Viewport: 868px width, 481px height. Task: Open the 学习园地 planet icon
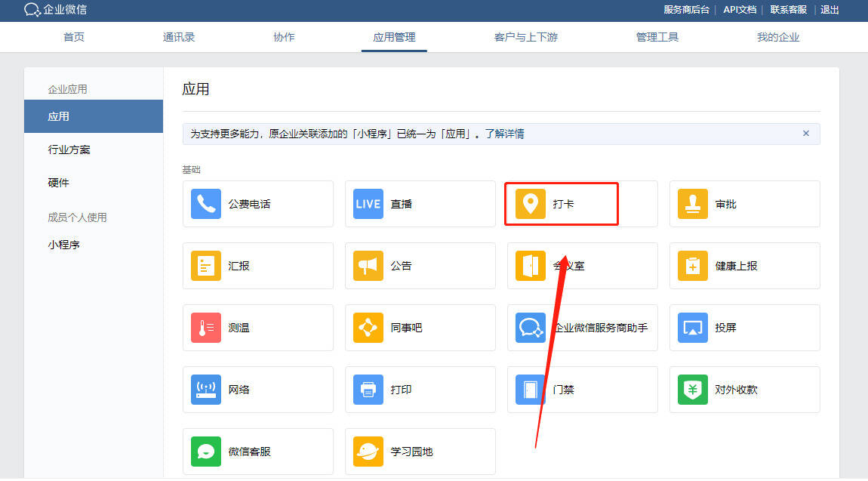pyautogui.click(x=368, y=452)
